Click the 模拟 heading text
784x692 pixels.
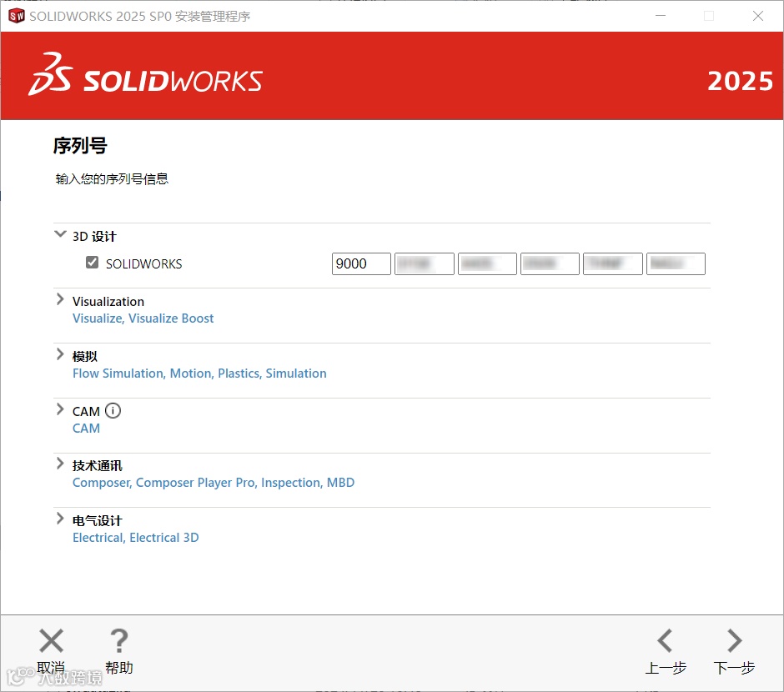coord(85,356)
